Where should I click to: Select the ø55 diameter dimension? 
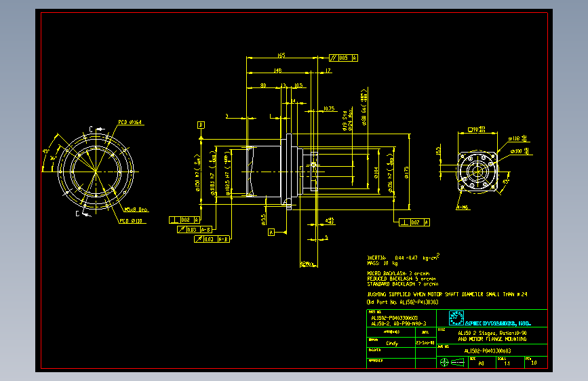(x=263, y=220)
